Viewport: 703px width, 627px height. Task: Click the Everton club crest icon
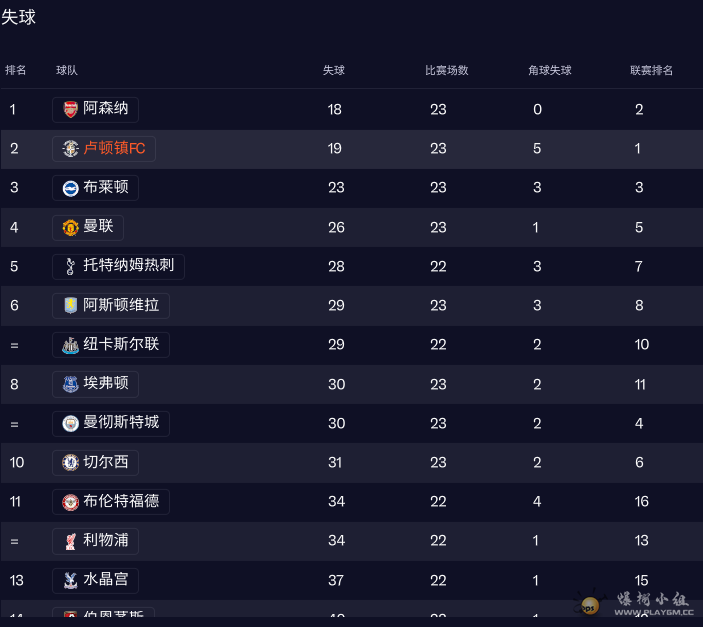click(70, 384)
